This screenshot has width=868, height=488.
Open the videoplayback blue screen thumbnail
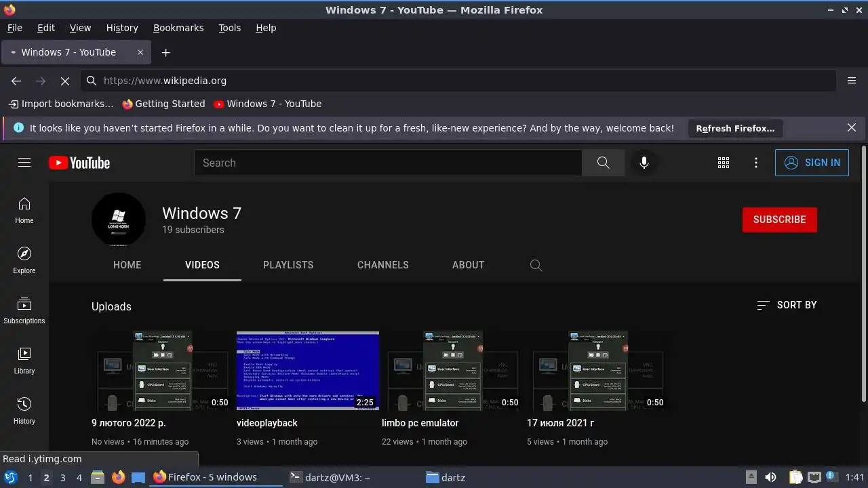coord(308,371)
